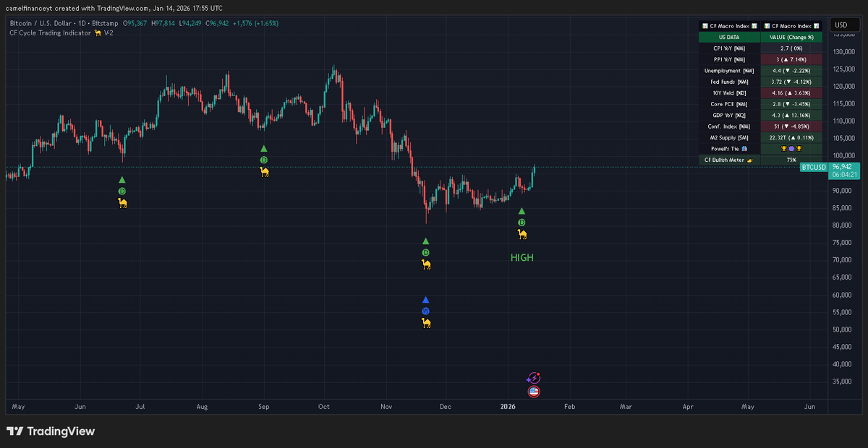Click the green triangle marker under June's low
This screenshot has width=868, height=448.
click(122, 179)
